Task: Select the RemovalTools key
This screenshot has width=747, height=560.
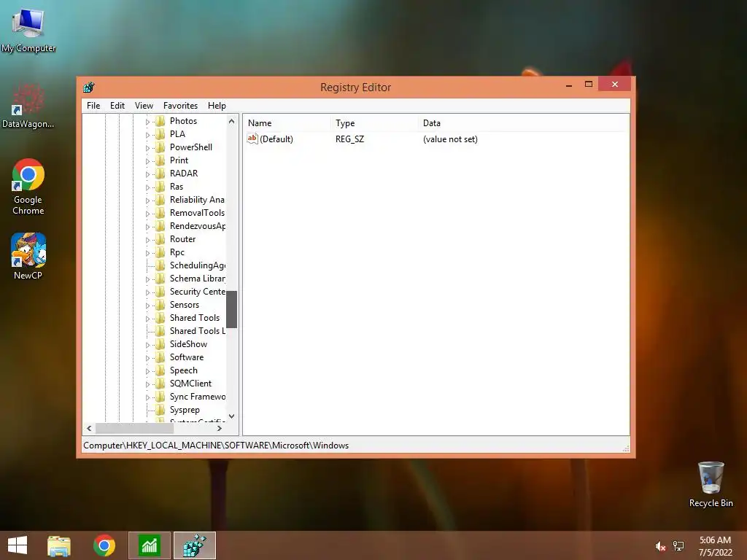Action: (x=197, y=213)
